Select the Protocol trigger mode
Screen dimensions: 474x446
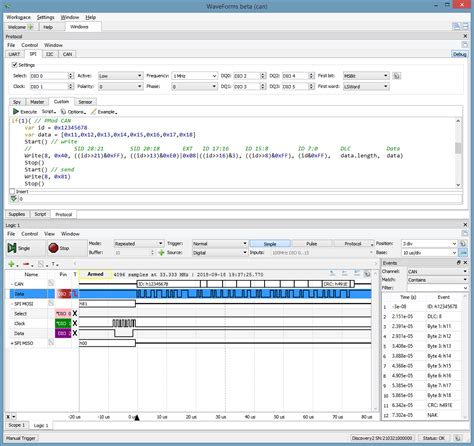click(353, 244)
